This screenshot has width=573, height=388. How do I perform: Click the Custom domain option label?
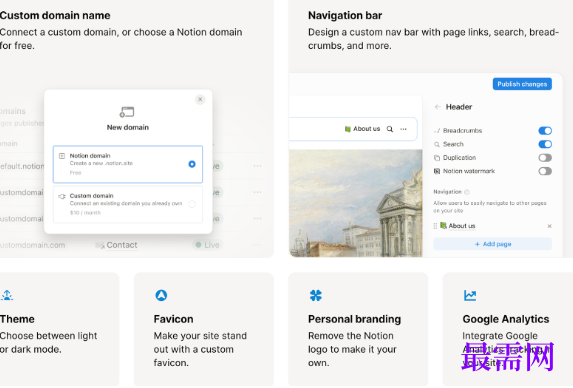tap(91, 196)
